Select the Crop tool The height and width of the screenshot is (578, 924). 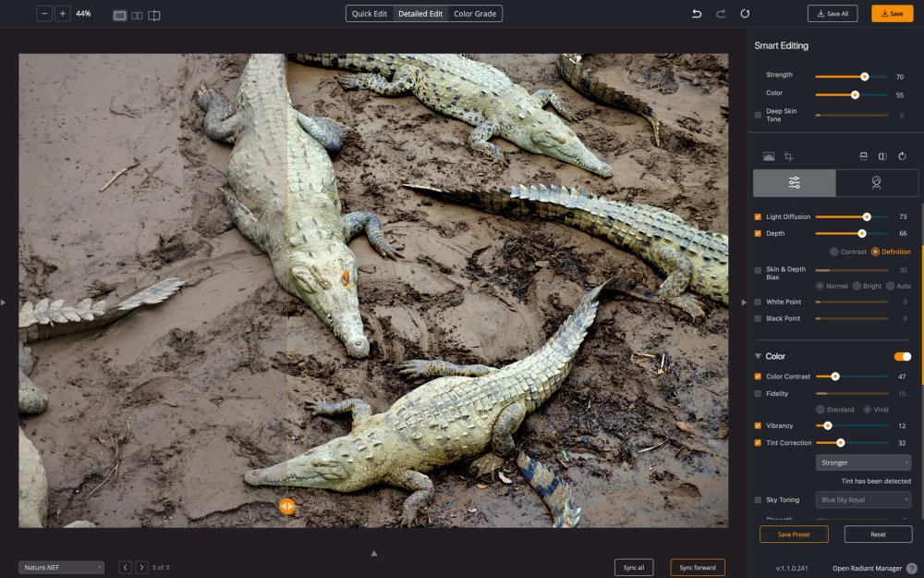(788, 156)
